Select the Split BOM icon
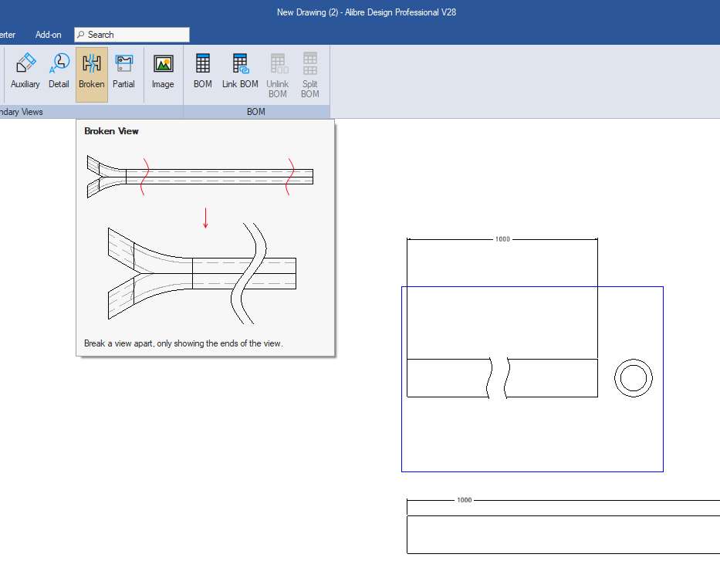Image resolution: width=720 pixels, height=588 pixels. tap(310, 75)
